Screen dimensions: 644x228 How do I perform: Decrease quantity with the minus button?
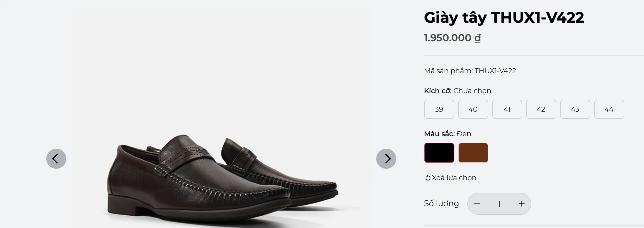(477, 204)
